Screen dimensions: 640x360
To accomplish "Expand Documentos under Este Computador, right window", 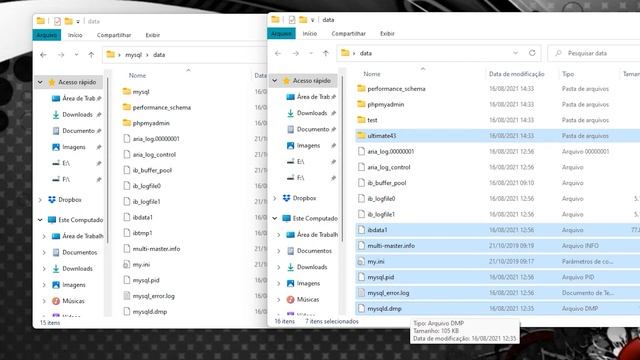I will pos(279,251).
